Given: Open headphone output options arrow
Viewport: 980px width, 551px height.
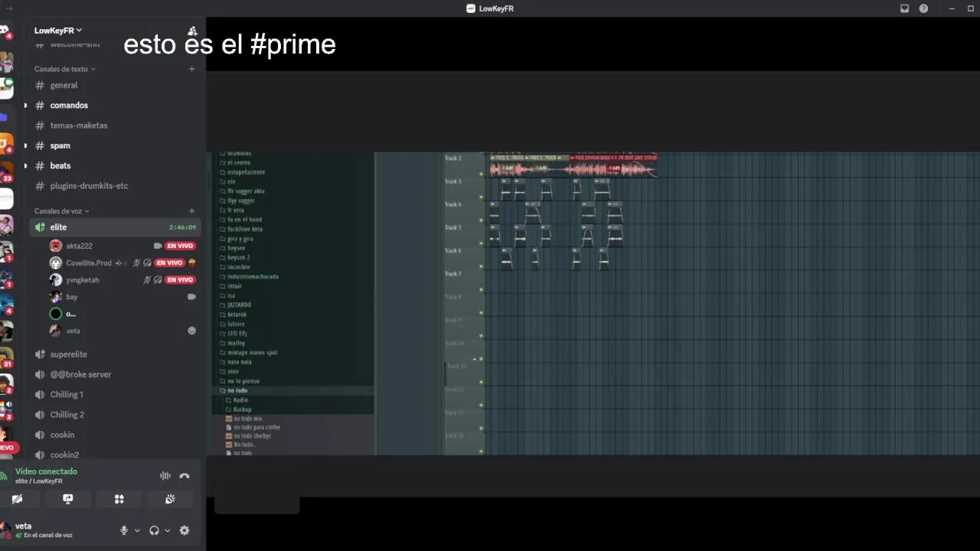Looking at the screenshot, I should [x=167, y=530].
